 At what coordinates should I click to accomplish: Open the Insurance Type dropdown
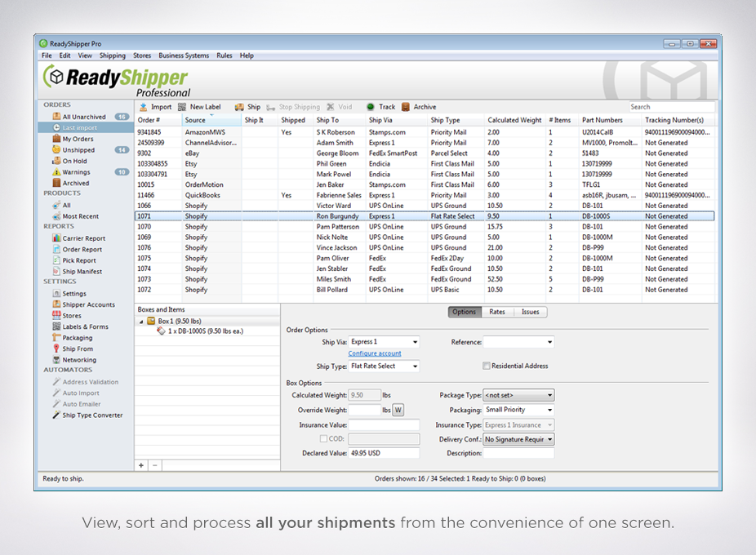pyautogui.click(x=518, y=425)
